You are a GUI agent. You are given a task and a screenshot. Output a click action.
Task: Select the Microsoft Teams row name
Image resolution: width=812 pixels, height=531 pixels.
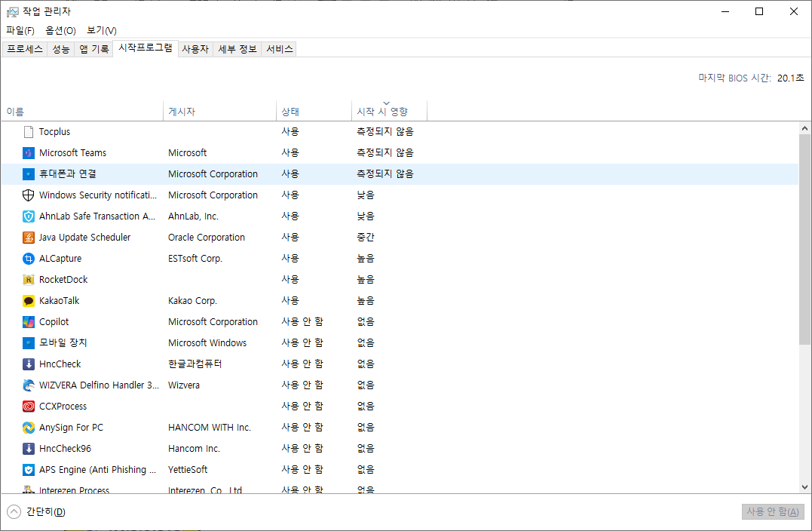click(72, 153)
